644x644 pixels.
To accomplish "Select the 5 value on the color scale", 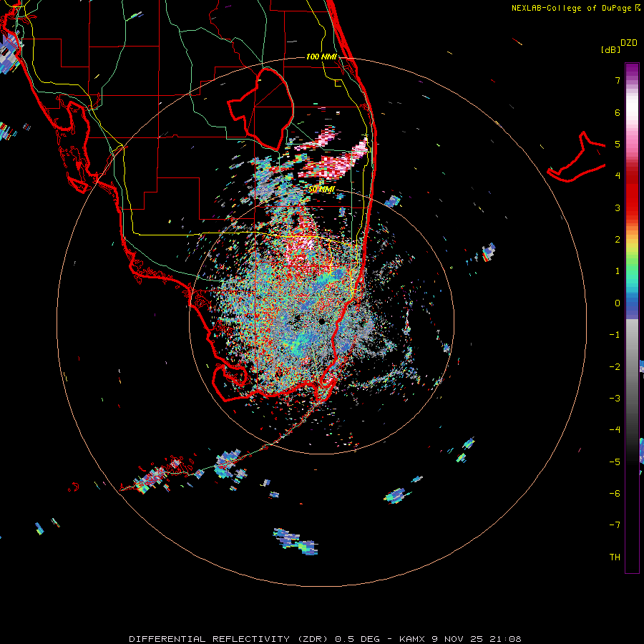I will [x=618, y=144].
